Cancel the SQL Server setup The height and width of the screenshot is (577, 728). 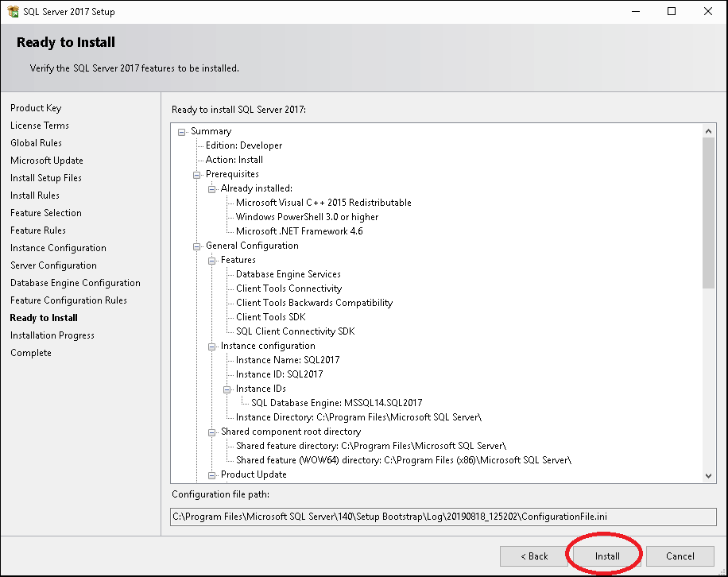680,556
